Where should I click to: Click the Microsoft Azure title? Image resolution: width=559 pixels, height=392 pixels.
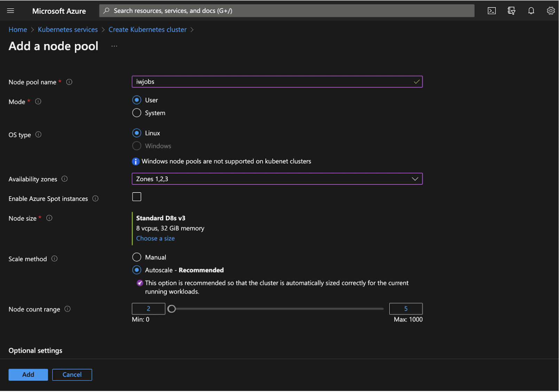(59, 11)
